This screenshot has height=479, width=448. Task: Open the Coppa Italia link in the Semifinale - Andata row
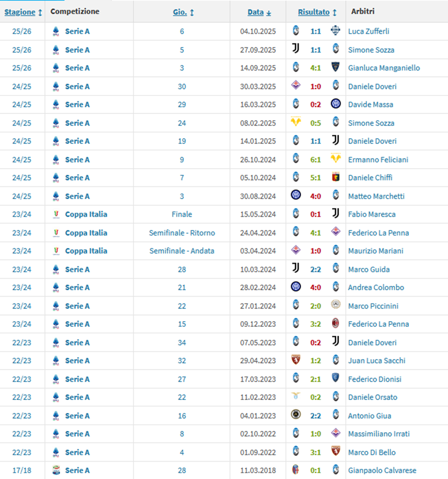(86, 251)
